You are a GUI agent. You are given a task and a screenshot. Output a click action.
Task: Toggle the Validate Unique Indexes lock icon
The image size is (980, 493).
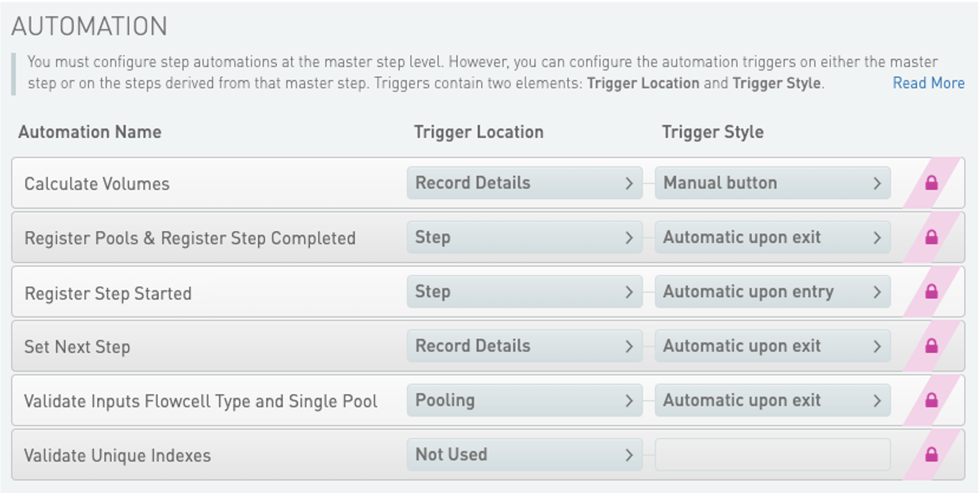[x=931, y=455]
